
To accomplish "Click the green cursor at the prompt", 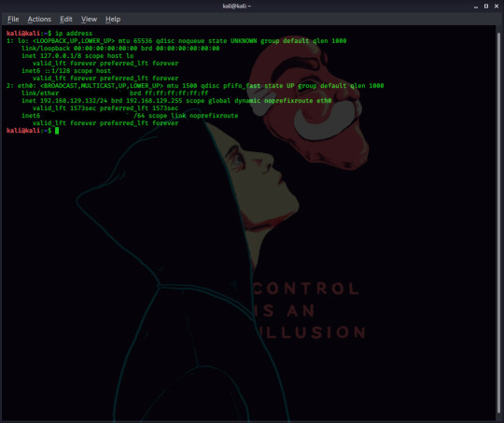I will 57,131.
